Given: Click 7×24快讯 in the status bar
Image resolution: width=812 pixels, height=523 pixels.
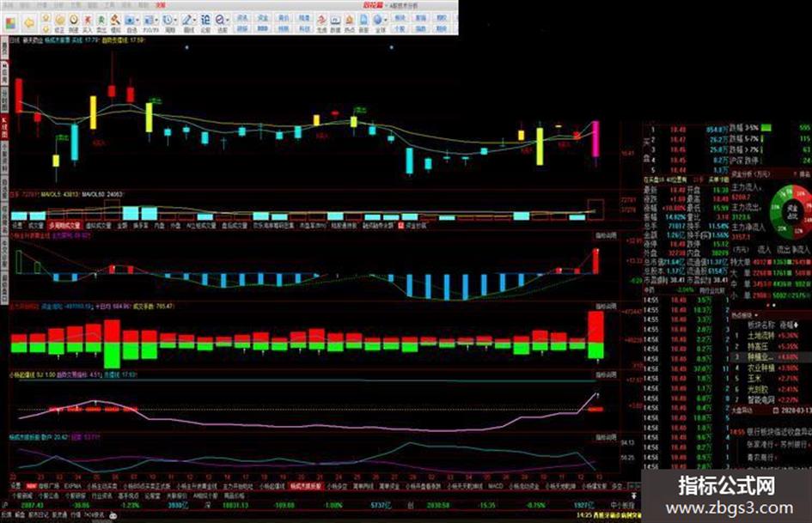Looking at the screenshot, I should (95, 514).
